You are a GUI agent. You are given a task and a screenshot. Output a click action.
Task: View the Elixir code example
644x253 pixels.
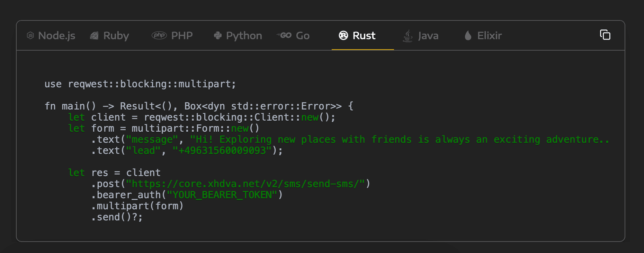tap(489, 36)
